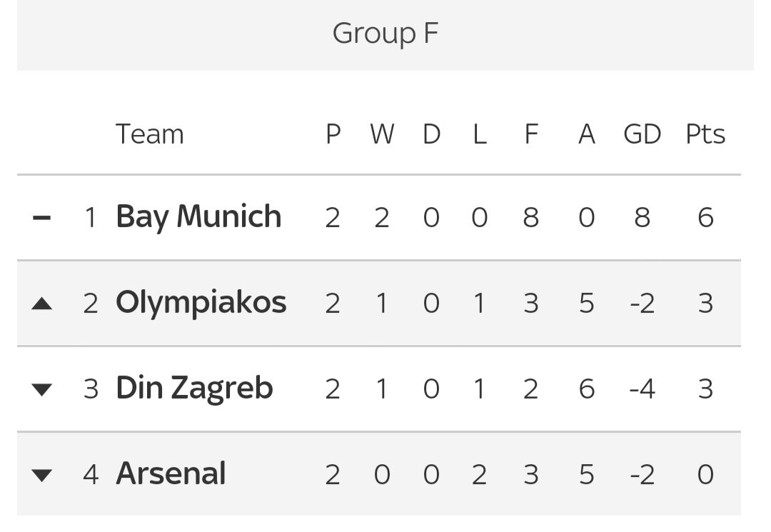The height and width of the screenshot is (532, 771).
Task: Click the position number 1 for Bay Munich
Action: (91, 217)
